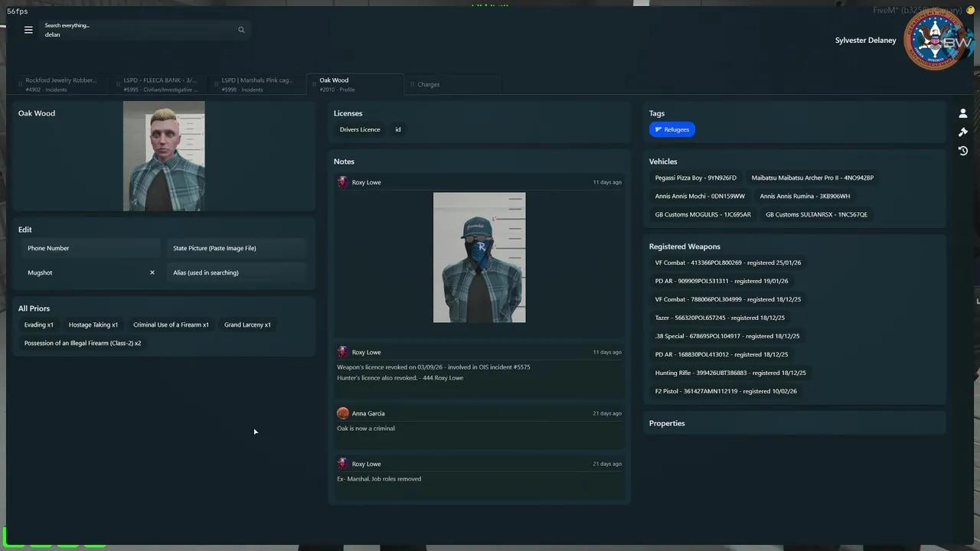Clear the Mugshot field with X
The width and height of the screenshot is (980, 551).
pyautogui.click(x=152, y=272)
